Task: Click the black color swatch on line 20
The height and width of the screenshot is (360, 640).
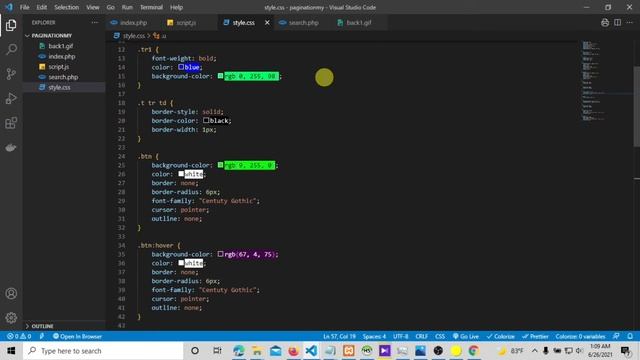Action: coord(206,120)
